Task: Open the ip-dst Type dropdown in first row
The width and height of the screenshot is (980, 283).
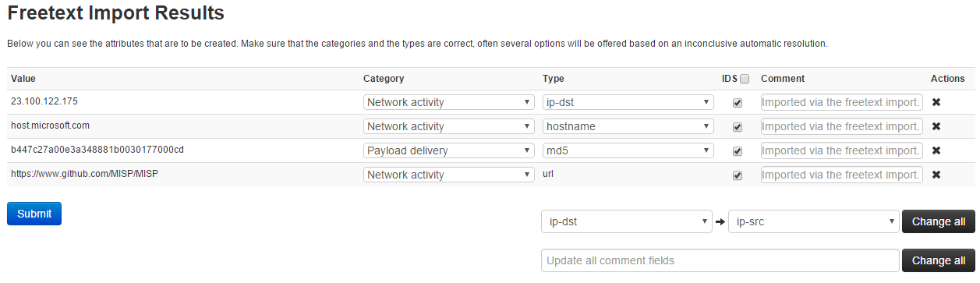Action: 628,102
